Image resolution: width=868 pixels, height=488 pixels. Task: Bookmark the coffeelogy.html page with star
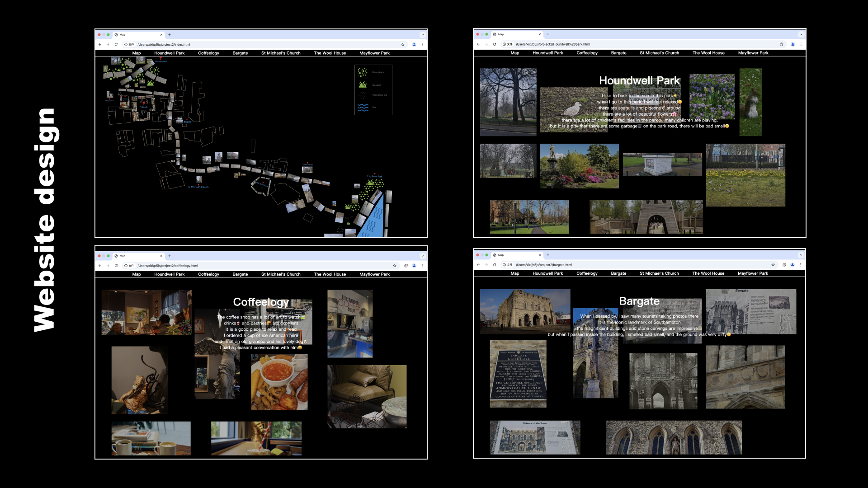coord(395,266)
